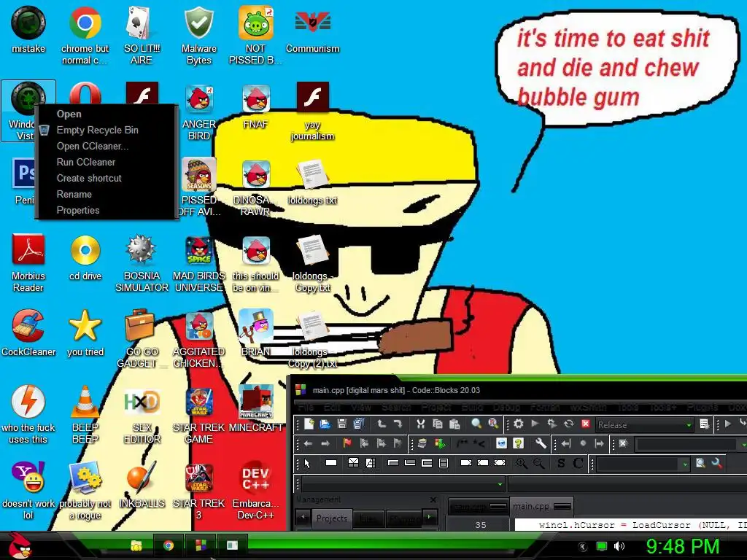Click the Zoom in magnifier in third toolbar row
The image size is (747, 560).
point(522,463)
